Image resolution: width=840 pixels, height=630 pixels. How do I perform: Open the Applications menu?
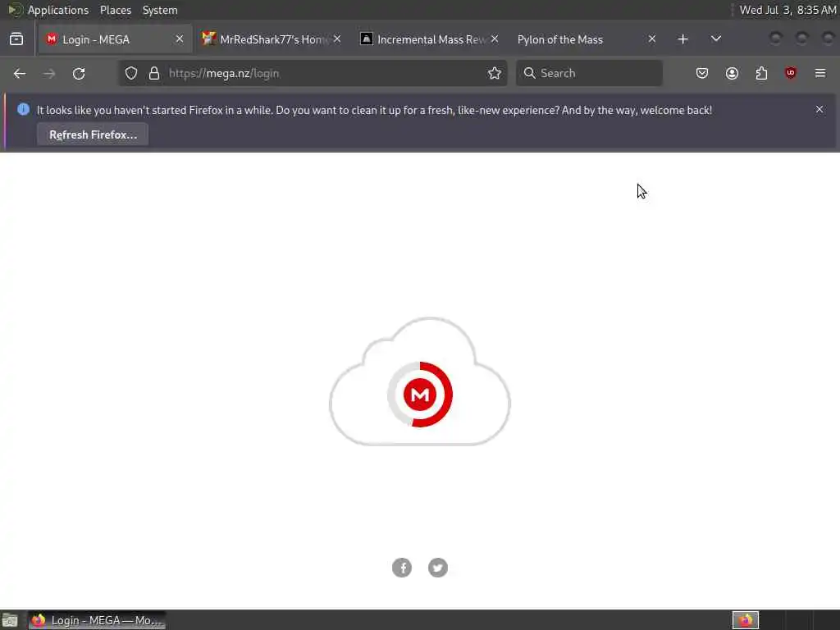pos(58,10)
